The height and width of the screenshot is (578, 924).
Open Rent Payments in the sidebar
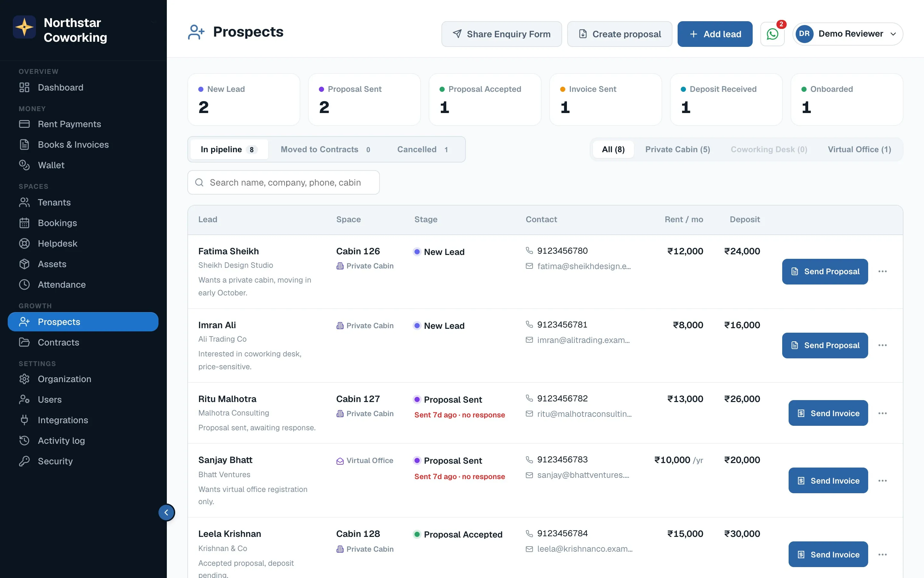coord(83,124)
